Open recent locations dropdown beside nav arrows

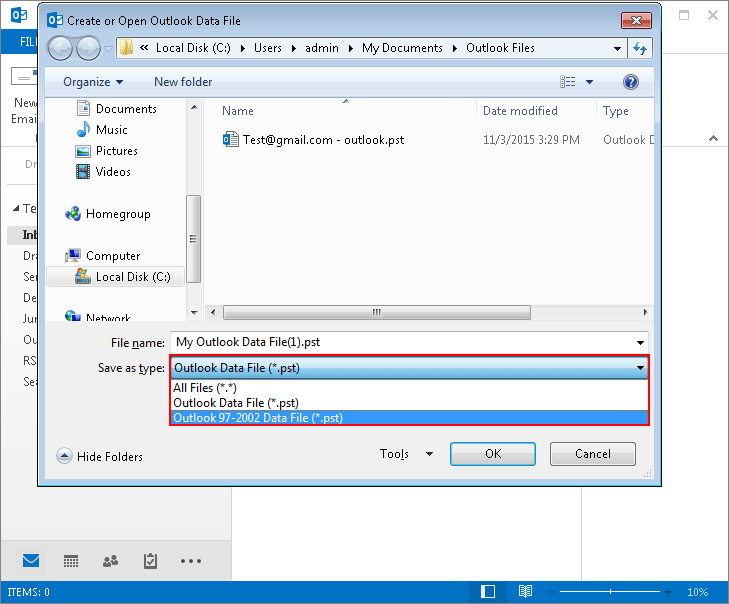(x=108, y=48)
